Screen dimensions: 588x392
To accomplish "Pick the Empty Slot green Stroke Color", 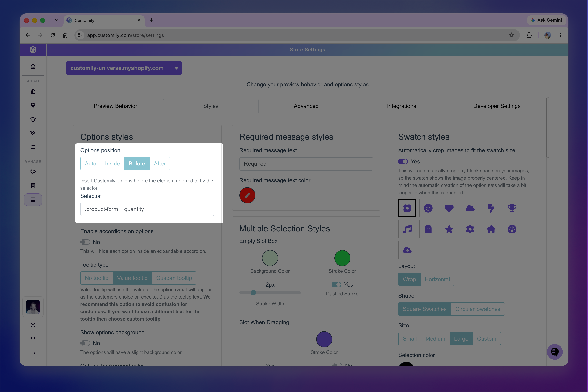I will point(342,258).
